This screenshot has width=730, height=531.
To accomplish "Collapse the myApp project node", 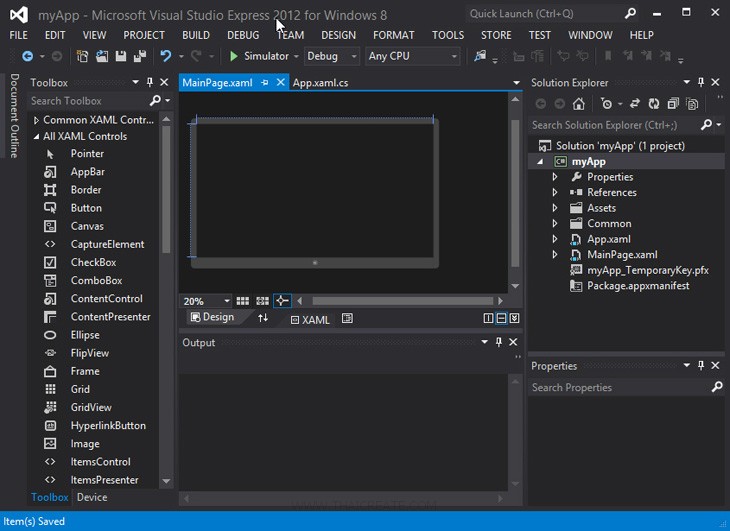I will 540,161.
